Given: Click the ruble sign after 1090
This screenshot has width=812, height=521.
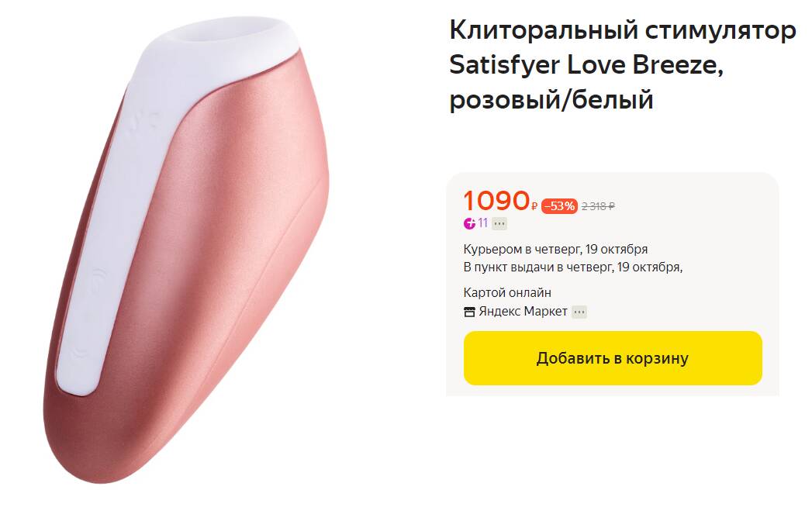Looking at the screenshot, I should point(534,206).
